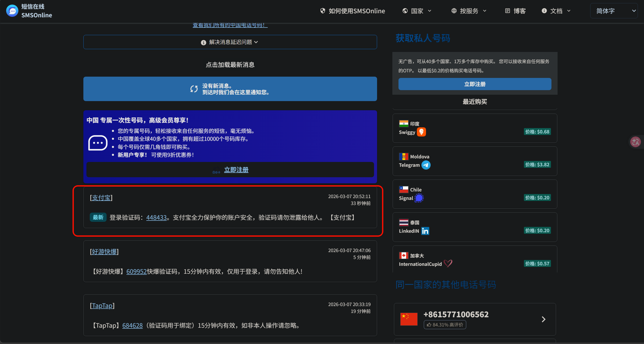Click the SMSOnline chat bubble logo
The width and height of the screenshot is (644, 344).
12,11
